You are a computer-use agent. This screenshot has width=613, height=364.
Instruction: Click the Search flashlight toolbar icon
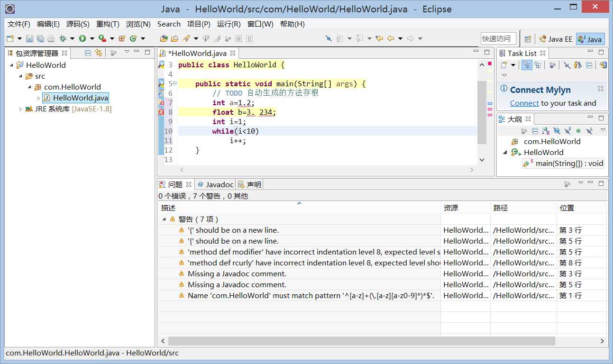186,38
